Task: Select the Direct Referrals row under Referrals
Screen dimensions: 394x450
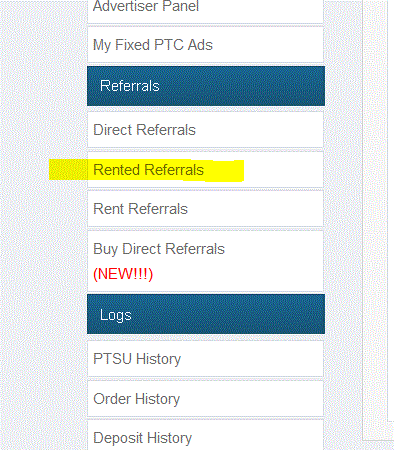Action: tap(205, 130)
